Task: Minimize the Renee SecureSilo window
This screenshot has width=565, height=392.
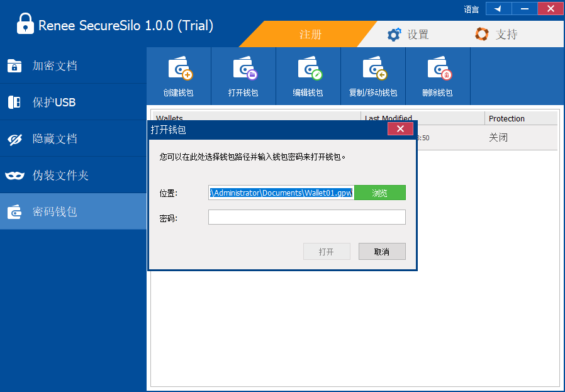Action: pos(525,9)
